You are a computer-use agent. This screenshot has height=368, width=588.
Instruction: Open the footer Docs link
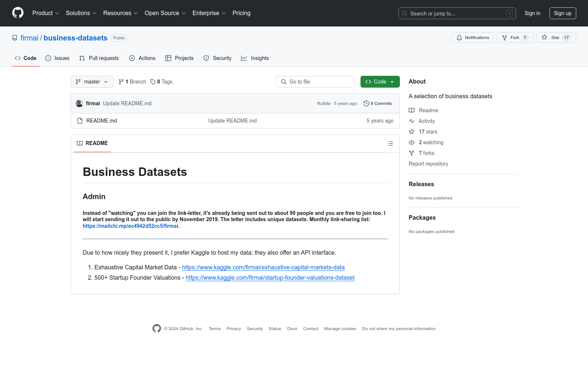[x=292, y=329]
